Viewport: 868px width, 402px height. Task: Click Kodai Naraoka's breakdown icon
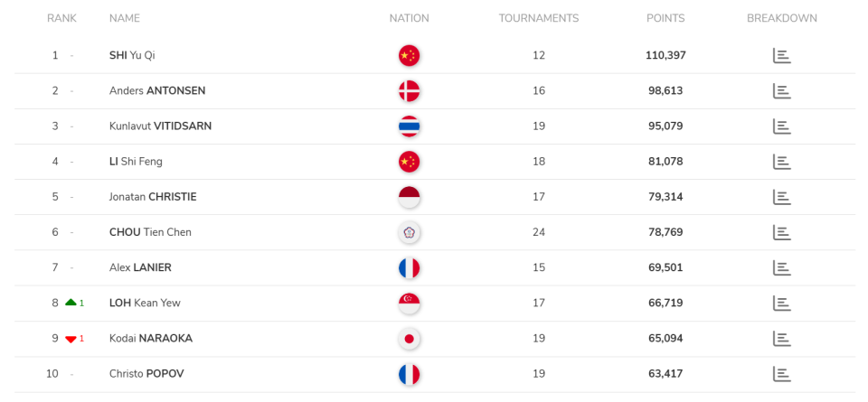[x=782, y=338]
